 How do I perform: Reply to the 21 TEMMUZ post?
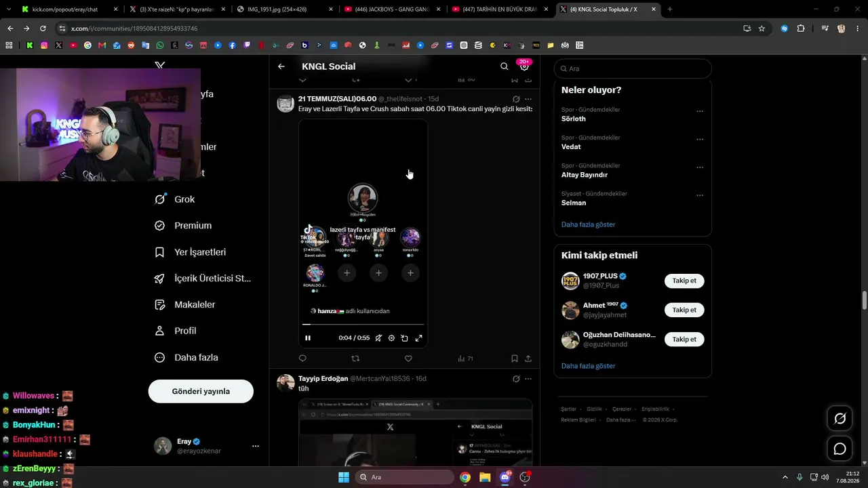302,359
